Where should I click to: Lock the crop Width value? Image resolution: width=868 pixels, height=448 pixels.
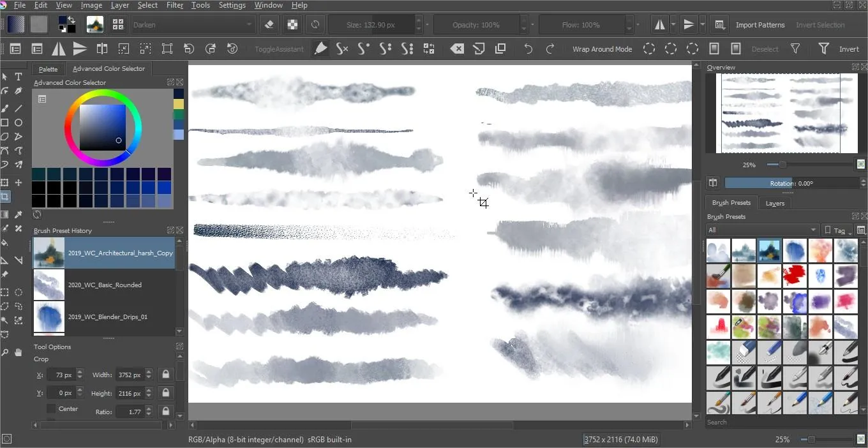point(165,375)
